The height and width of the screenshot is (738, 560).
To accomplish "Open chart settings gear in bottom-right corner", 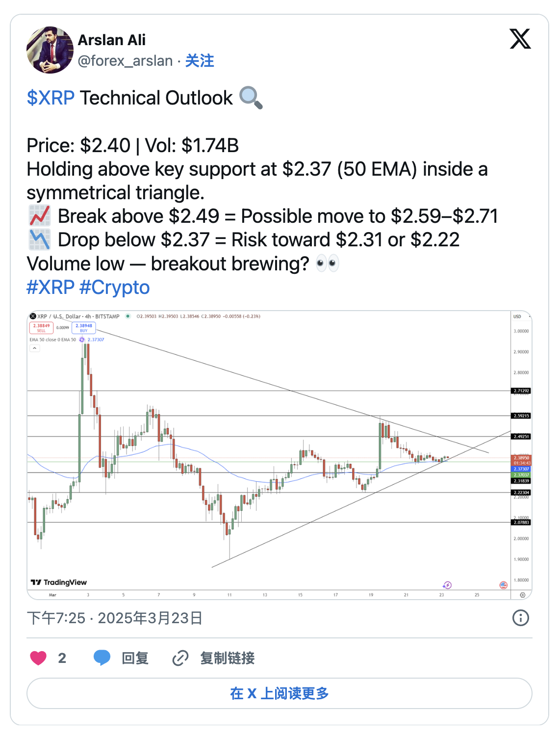I will [523, 595].
